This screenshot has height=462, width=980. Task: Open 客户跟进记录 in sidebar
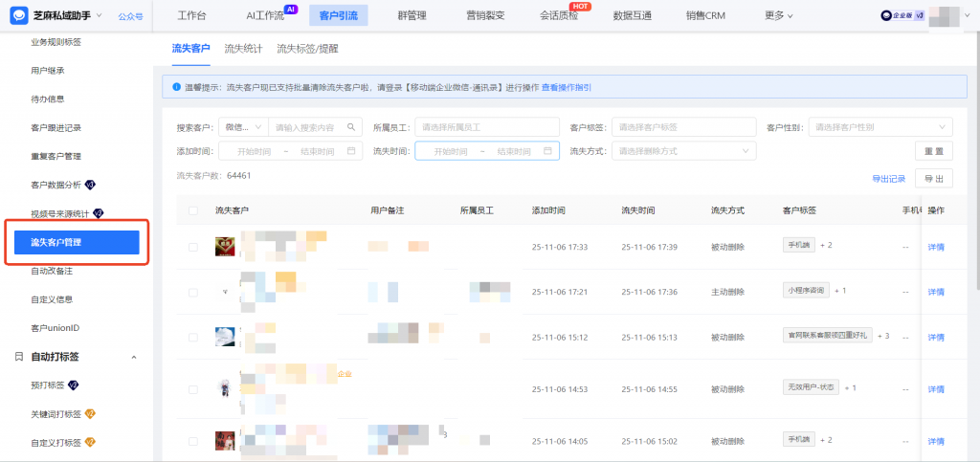click(x=56, y=127)
